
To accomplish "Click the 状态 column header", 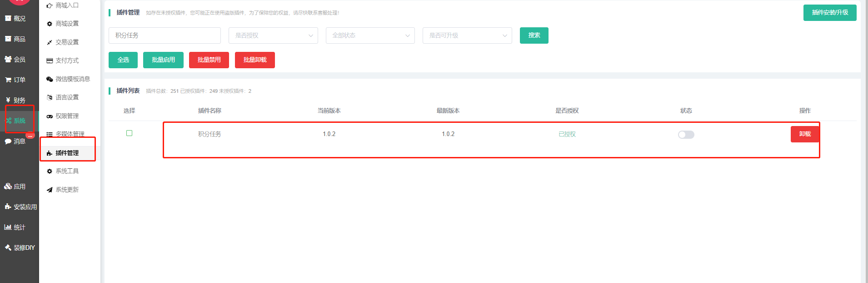I will 686,111.
